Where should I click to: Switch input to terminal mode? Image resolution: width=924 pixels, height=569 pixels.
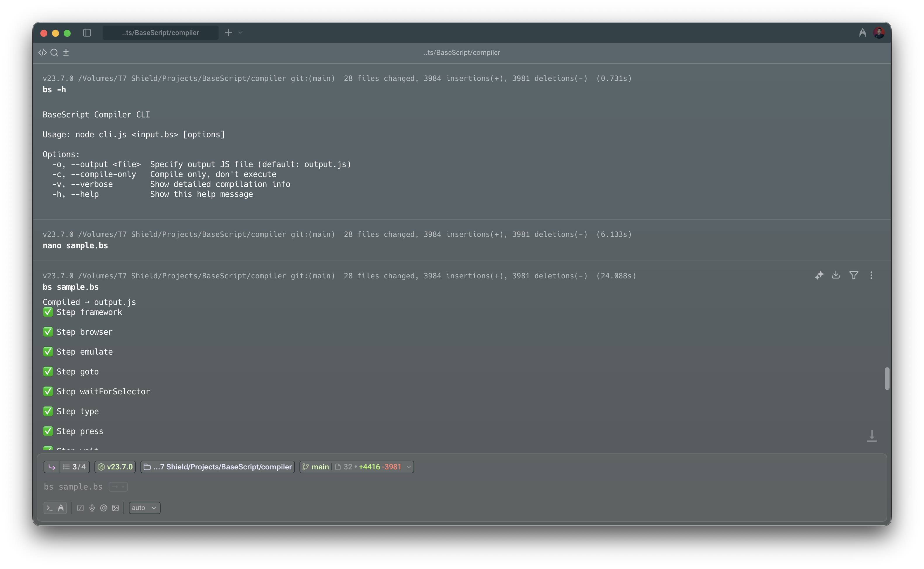[49, 508]
